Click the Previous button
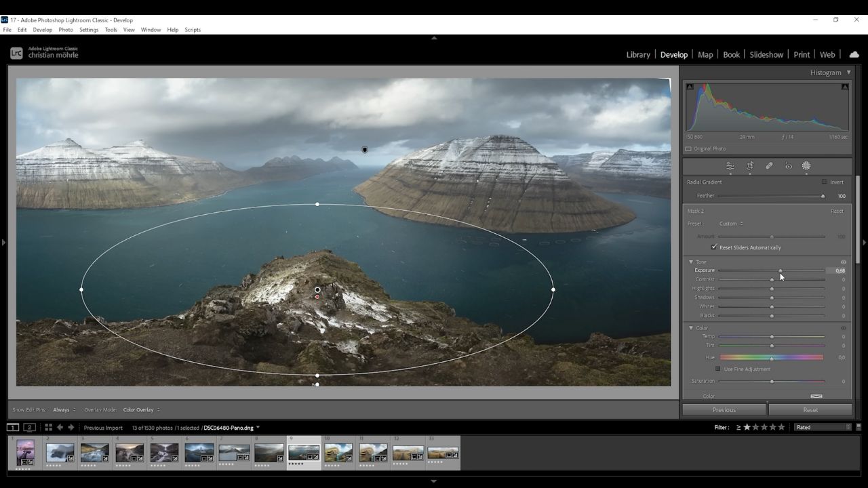 tap(724, 410)
